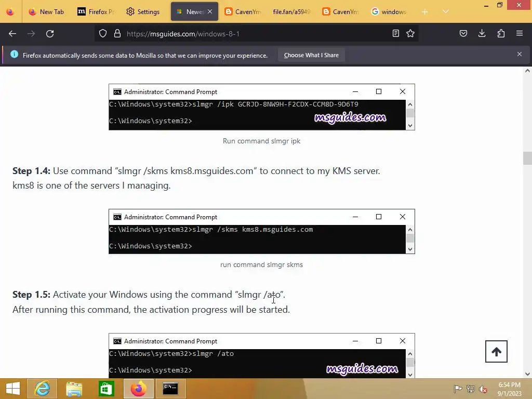Click the text 'kms8 is one of the servers'
The width and height of the screenshot is (532, 399).
click(66, 185)
